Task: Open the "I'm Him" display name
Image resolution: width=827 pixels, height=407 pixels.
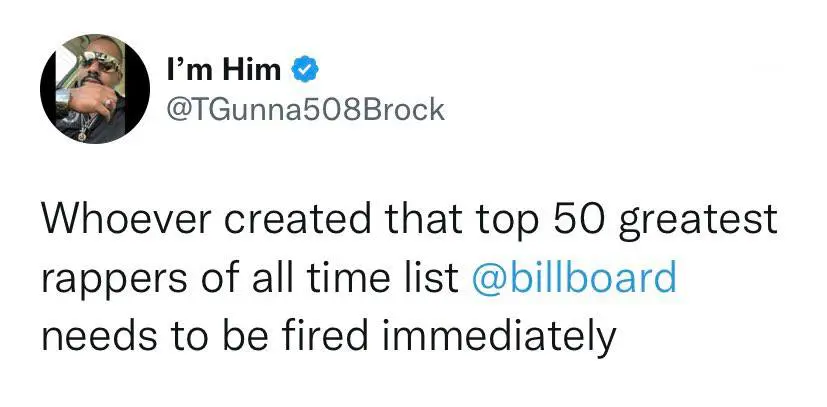Action: 223,69
